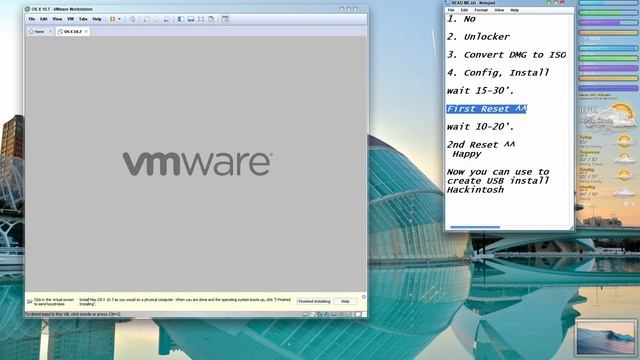The width and height of the screenshot is (640, 360).
Task: Close the Home tab in VMware
Action: [x=51, y=31]
